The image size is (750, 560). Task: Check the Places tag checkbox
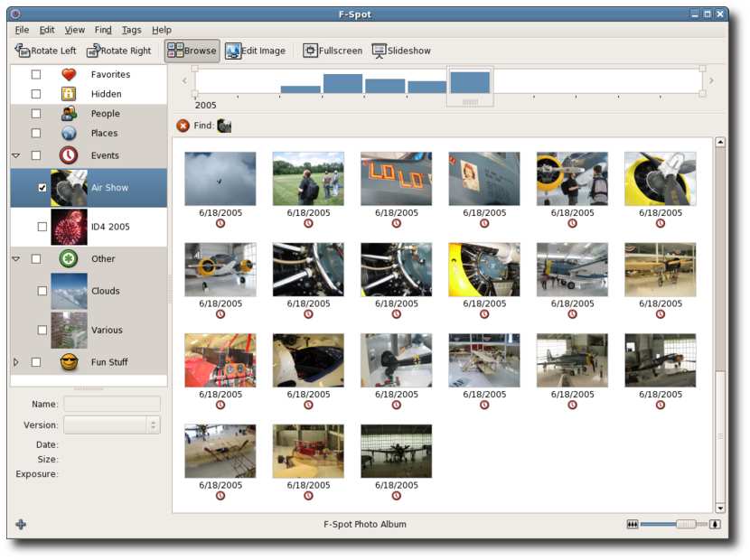pyautogui.click(x=36, y=133)
